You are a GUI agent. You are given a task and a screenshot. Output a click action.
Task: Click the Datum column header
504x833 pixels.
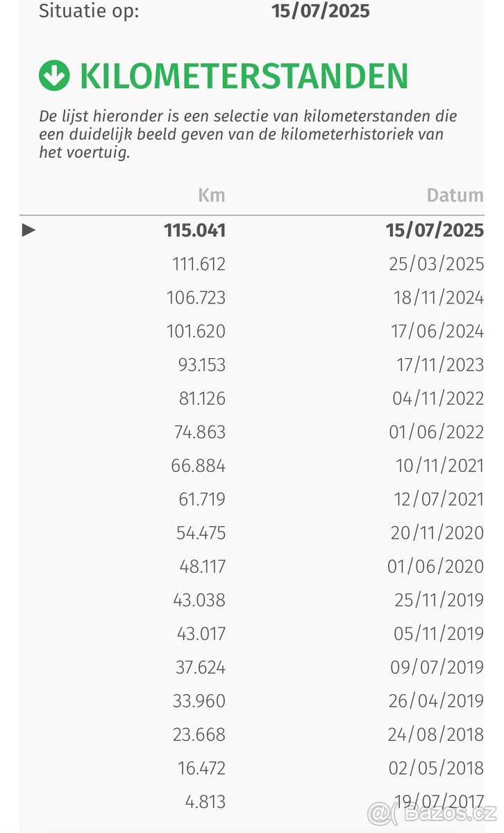(455, 195)
